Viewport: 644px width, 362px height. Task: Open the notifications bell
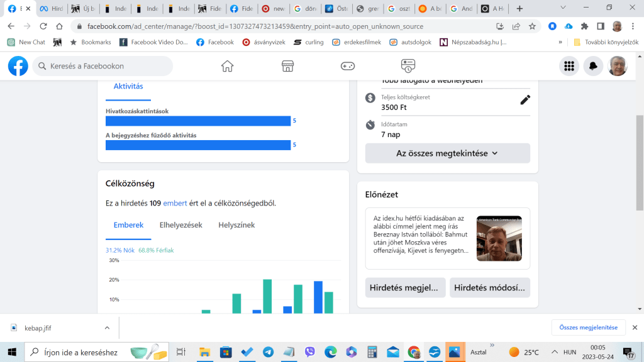click(x=593, y=66)
